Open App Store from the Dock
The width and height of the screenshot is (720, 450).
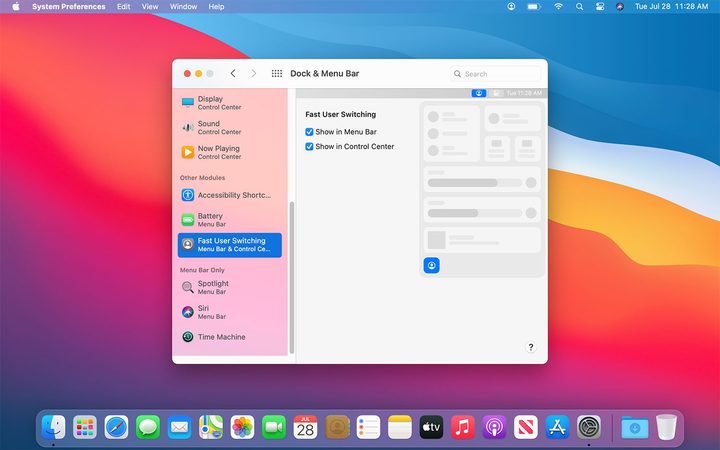[557, 427]
